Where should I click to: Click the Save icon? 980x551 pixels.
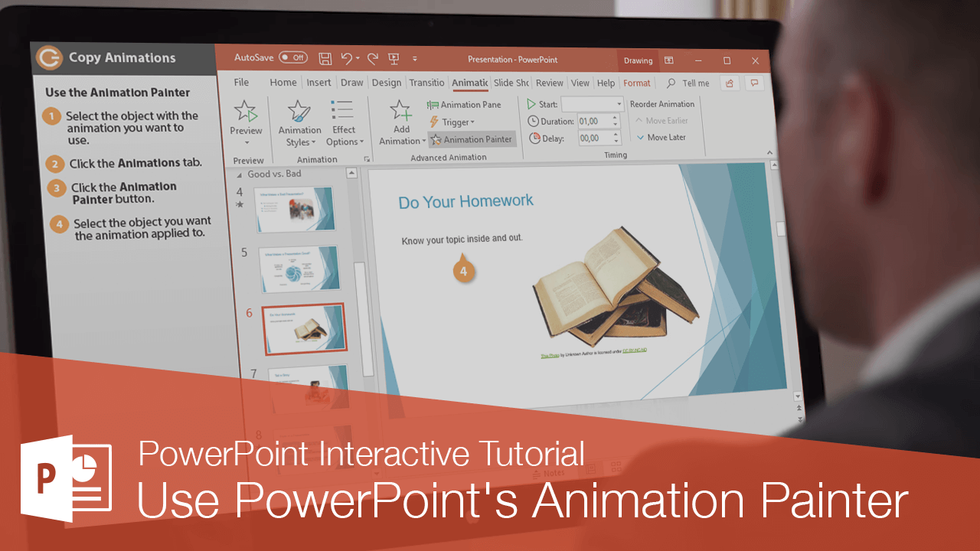click(325, 58)
